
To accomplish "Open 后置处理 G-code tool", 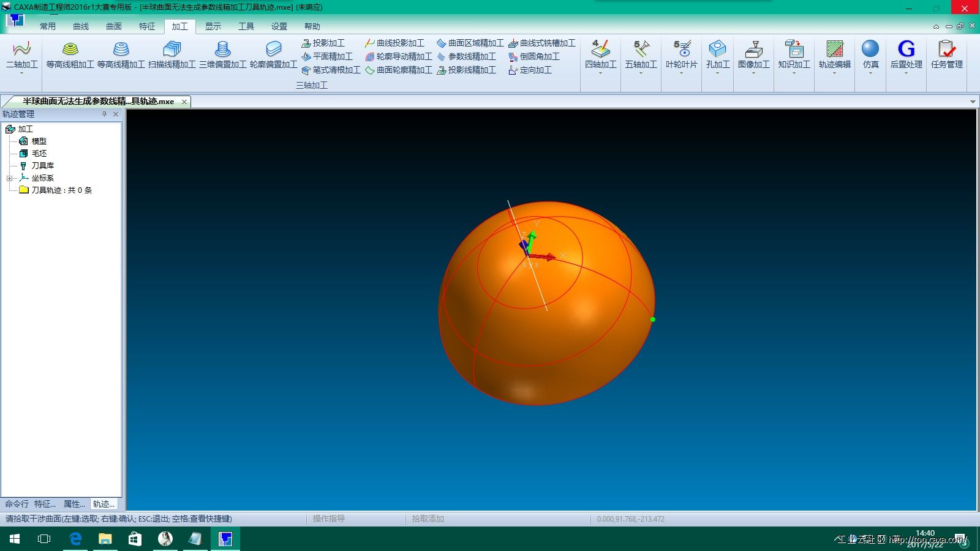I will (x=906, y=56).
